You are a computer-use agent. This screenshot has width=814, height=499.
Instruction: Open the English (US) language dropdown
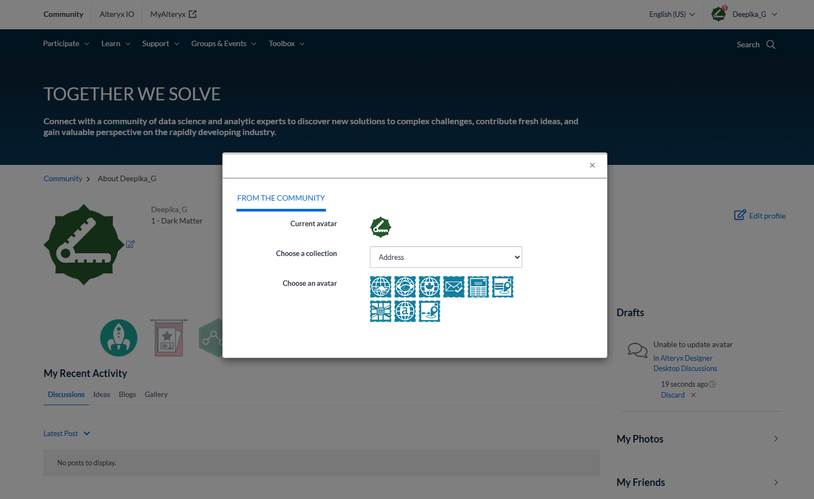[x=672, y=15]
